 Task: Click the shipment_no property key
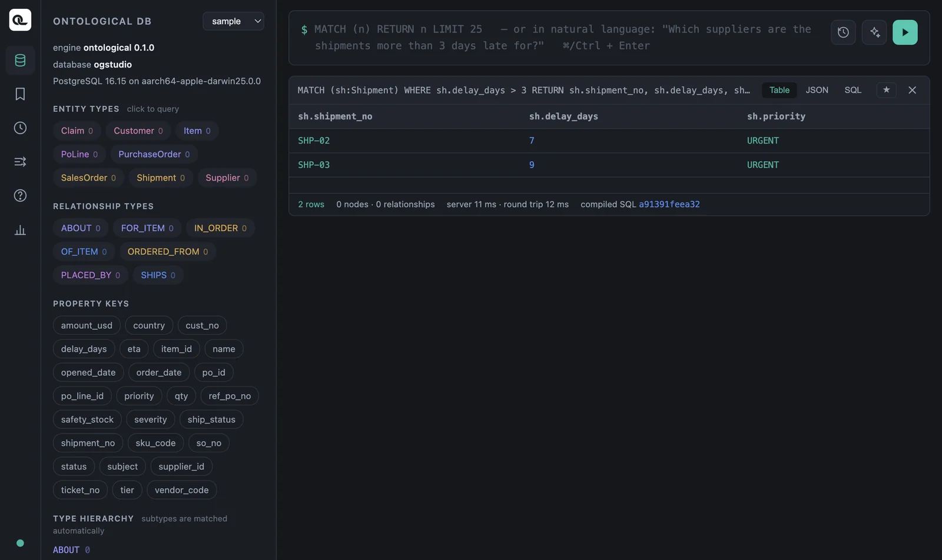coord(88,443)
